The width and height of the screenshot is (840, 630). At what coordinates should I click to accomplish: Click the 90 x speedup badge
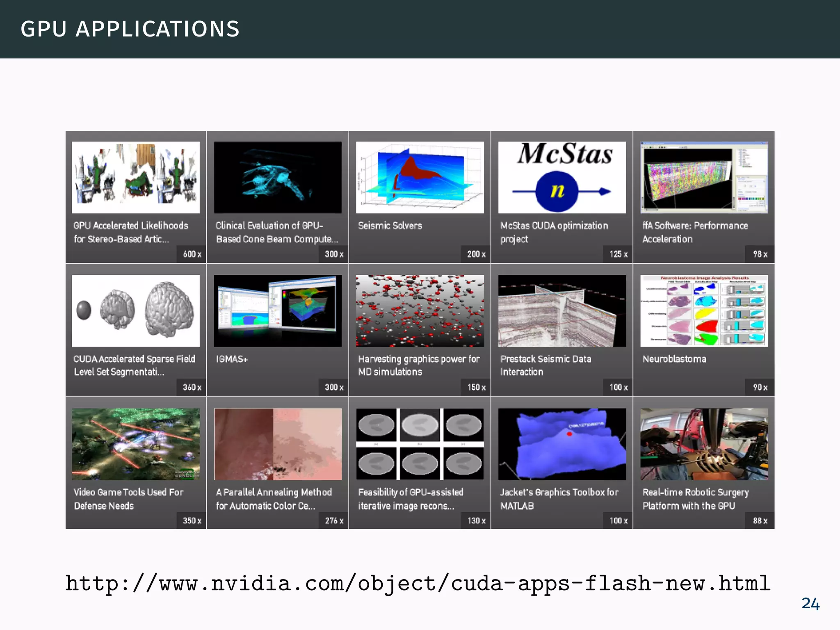point(760,388)
